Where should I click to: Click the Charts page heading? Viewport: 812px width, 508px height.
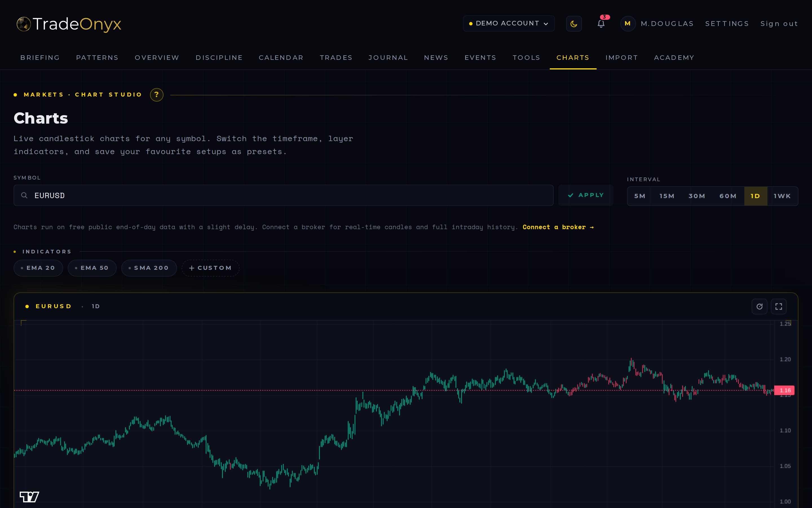click(x=41, y=118)
